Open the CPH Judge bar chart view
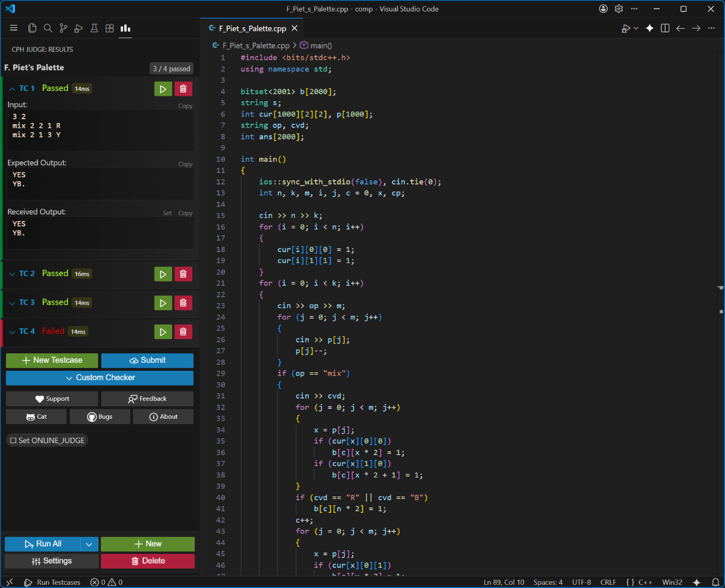Viewport: 725px width, 588px height. click(x=125, y=28)
